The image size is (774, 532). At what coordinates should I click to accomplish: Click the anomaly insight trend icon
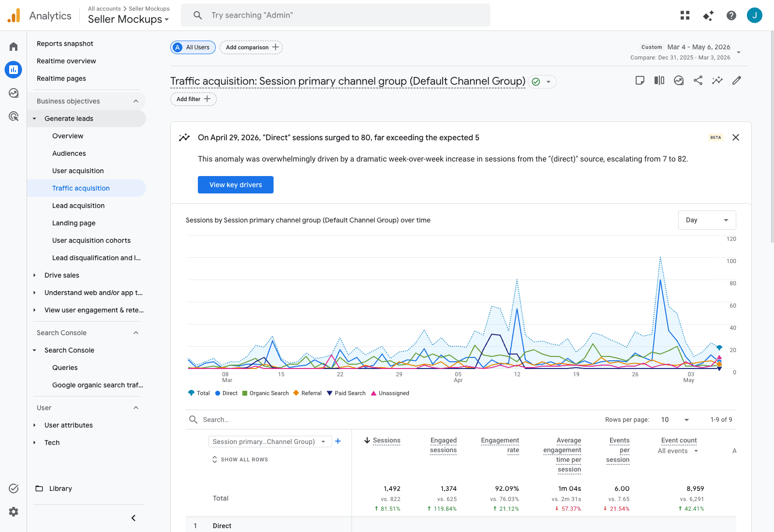pos(184,137)
